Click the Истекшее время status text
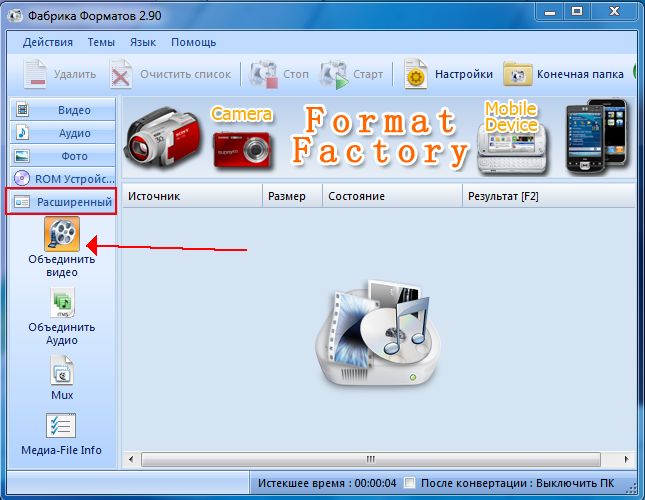 pos(327,483)
